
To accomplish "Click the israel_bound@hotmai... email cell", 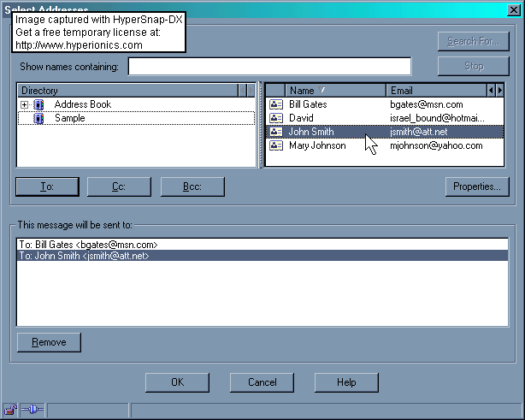I will click(437, 118).
